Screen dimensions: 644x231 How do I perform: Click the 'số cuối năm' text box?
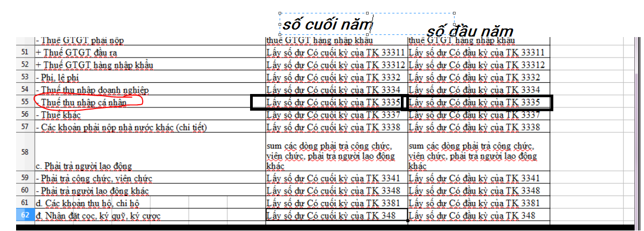coord(367,24)
